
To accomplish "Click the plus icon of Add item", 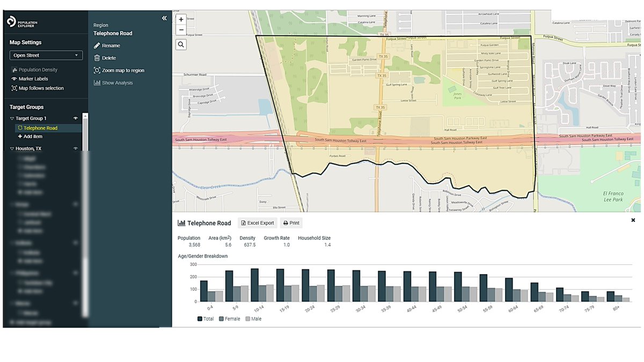I will (20, 136).
